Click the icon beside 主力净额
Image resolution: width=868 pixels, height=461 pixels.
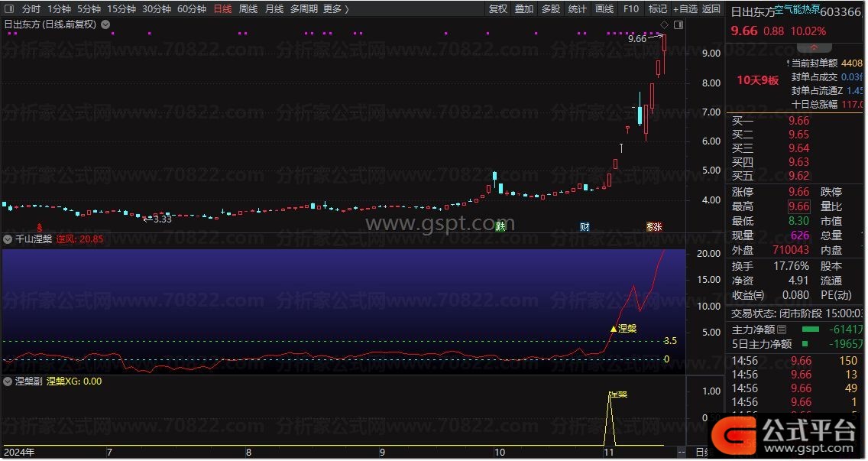coord(782,330)
